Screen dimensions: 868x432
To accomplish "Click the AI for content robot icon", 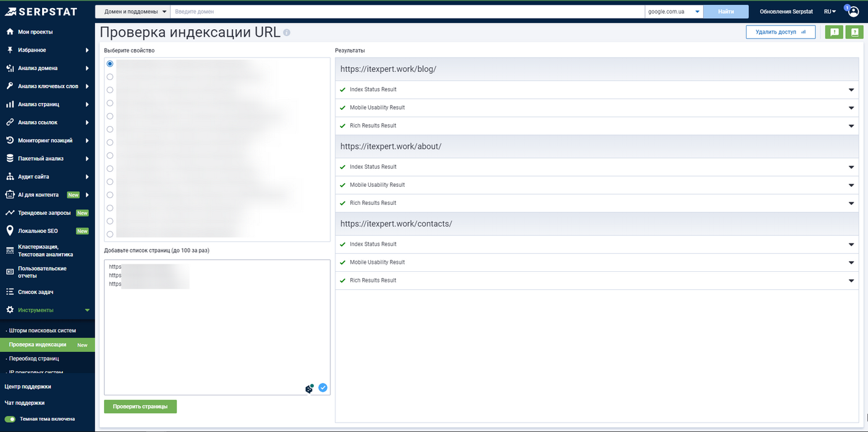I will [10, 194].
